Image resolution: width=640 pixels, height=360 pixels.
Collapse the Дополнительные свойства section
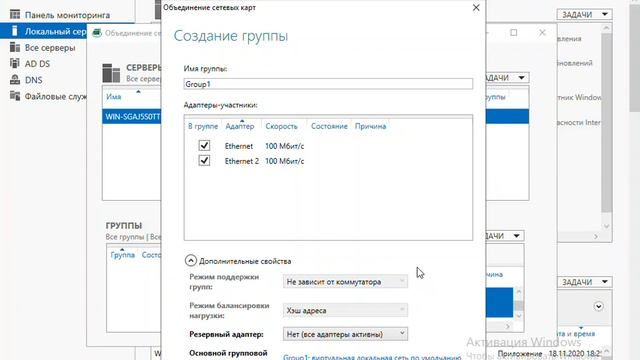(191, 261)
